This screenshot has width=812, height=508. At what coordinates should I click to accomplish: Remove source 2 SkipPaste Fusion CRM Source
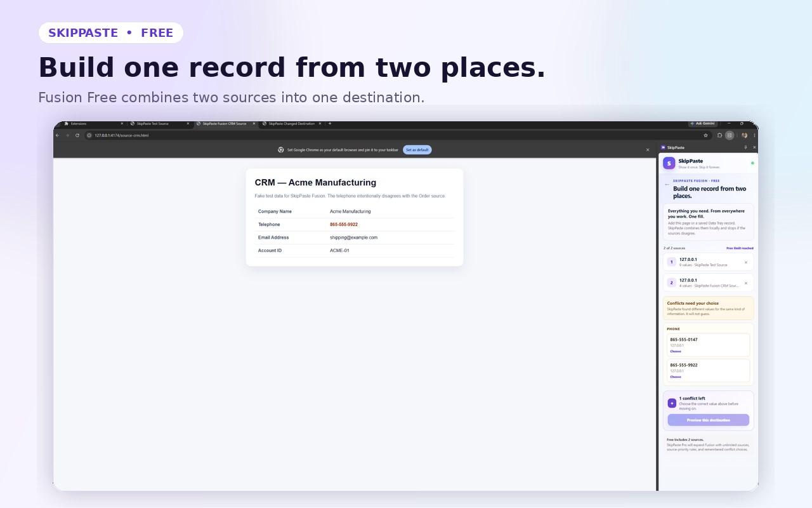pos(746,283)
